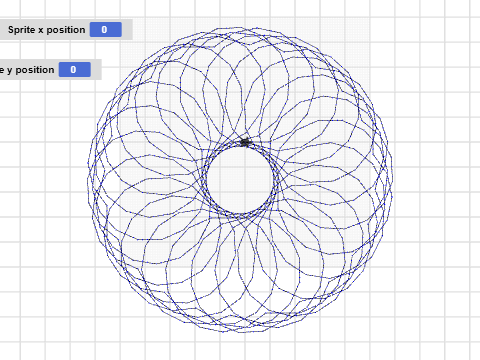Click the gray padding right of x value
This screenshot has width=480, height=360.
pyautogui.click(x=127, y=30)
